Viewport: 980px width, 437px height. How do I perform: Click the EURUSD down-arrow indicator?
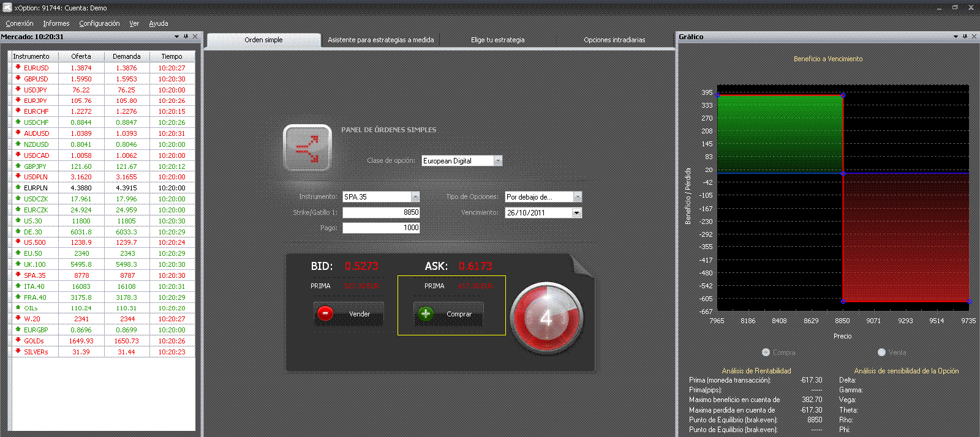[18, 67]
